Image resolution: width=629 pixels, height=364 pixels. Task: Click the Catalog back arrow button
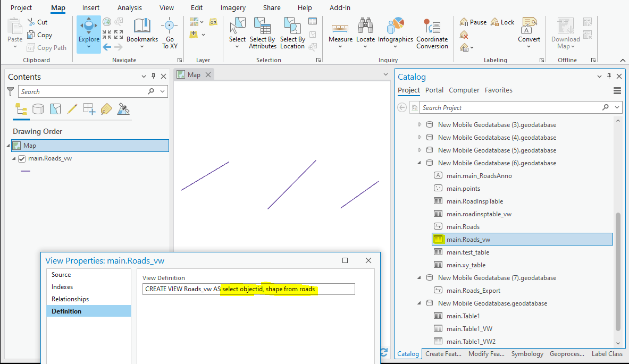pyautogui.click(x=402, y=107)
